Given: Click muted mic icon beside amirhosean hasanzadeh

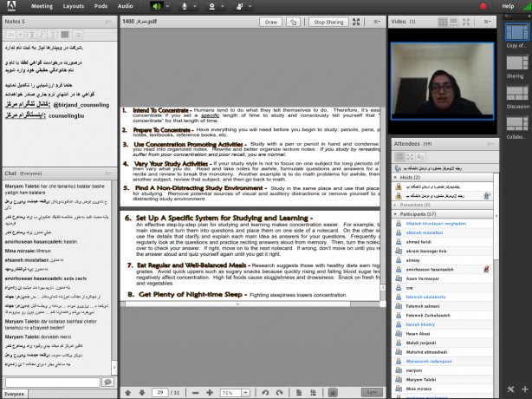Looking at the screenshot, I should pyautogui.click(x=487, y=269).
